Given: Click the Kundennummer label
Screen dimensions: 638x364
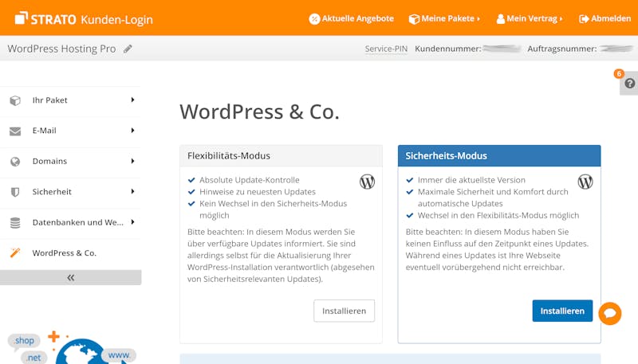Looking at the screenshot, I should 448,49.
